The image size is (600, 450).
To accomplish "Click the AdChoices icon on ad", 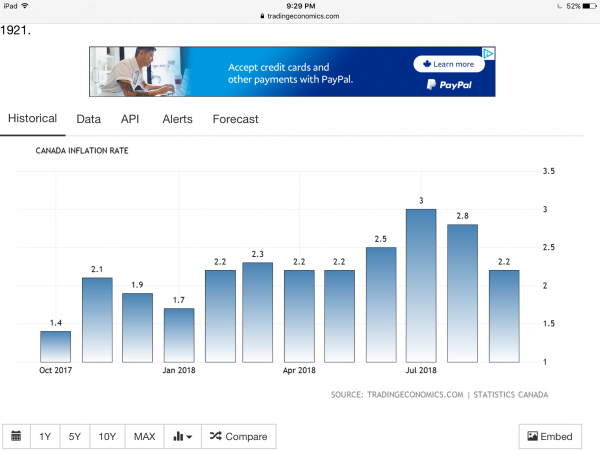I will coord(489,53).
